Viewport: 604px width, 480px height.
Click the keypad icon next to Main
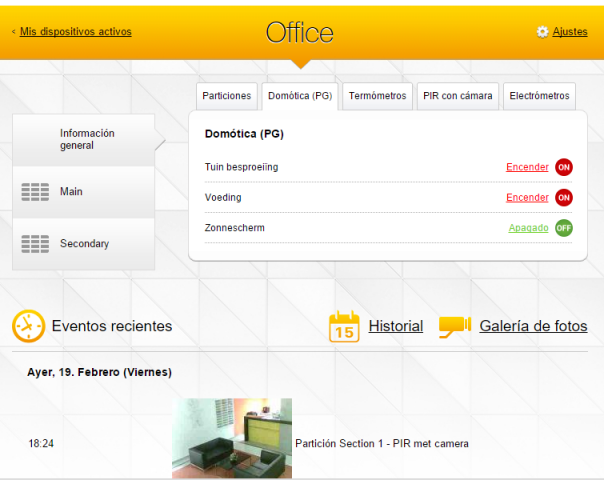click(35, 192)
